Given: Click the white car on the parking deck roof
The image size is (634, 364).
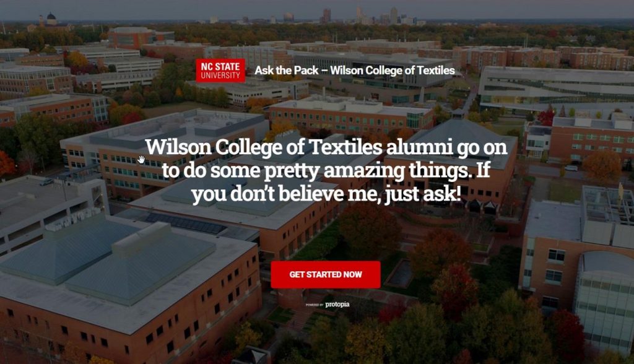Looking at the screenshot, I should (46, 182).
